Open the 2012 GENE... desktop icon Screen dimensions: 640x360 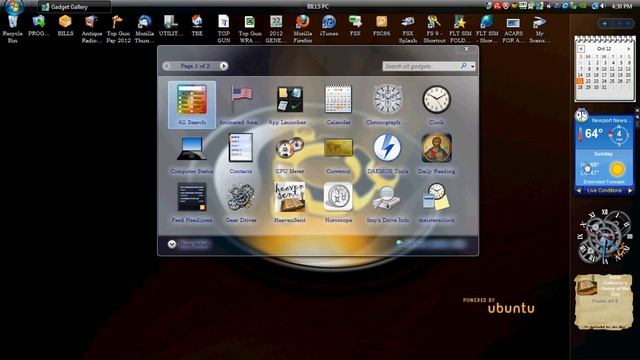[x=276, y=29]
